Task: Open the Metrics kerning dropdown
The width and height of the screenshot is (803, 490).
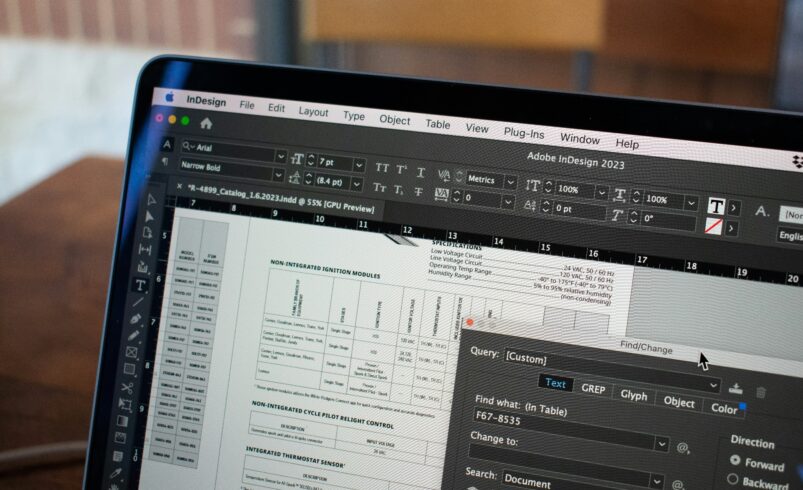Action: click(510, 182)
